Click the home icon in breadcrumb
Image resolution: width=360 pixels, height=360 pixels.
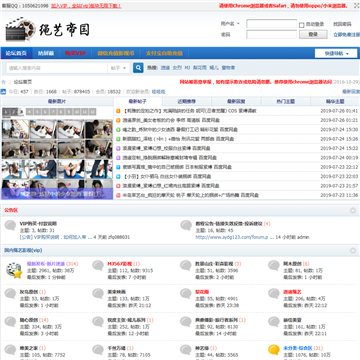[4, 82]
